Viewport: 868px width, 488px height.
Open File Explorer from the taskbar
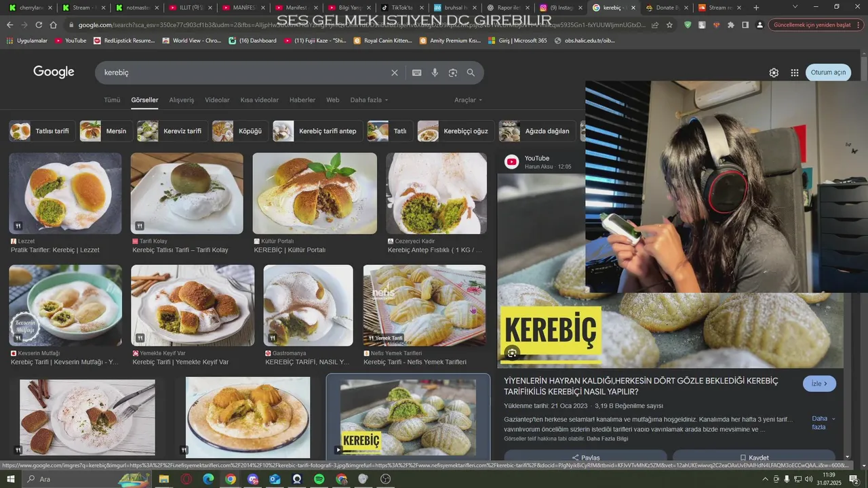tap(163, 479)
